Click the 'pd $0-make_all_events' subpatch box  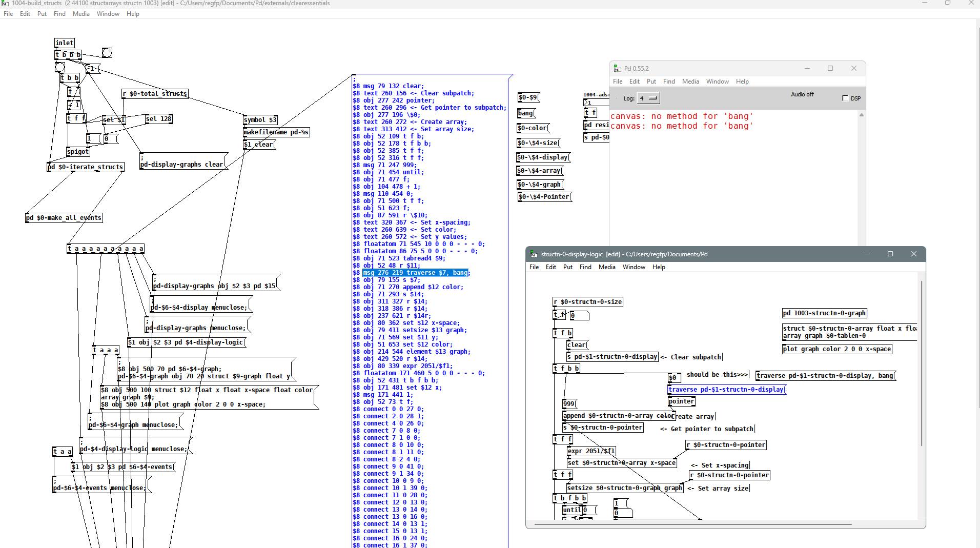tap(64, 218)
